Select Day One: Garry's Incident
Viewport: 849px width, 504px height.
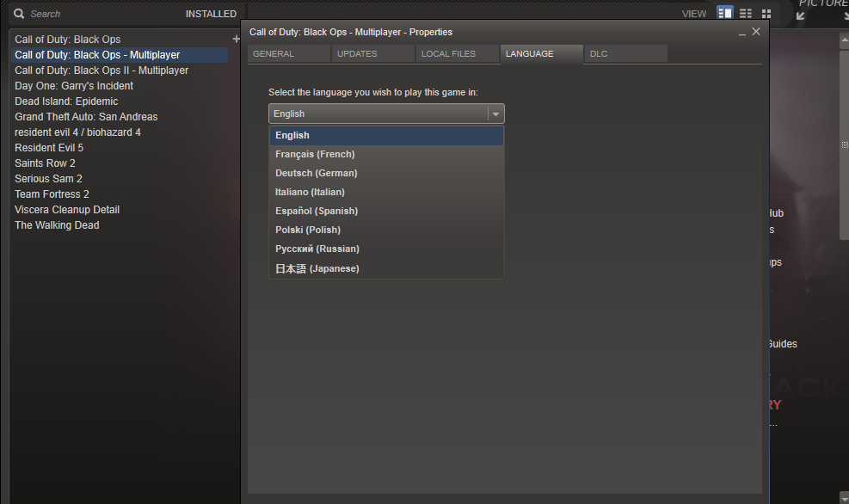[120, 85]
